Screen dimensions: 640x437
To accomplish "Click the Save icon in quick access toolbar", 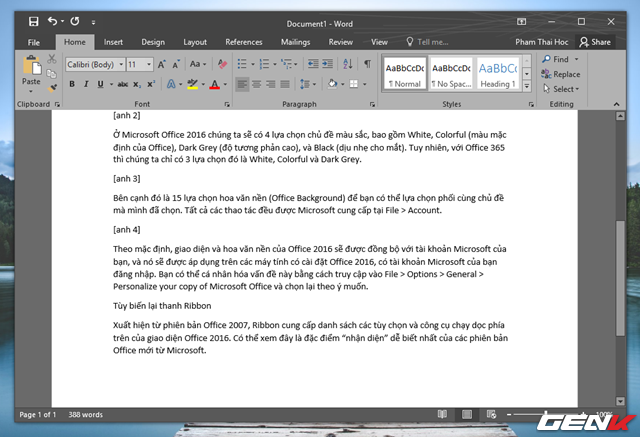I will tap(33, 21).
